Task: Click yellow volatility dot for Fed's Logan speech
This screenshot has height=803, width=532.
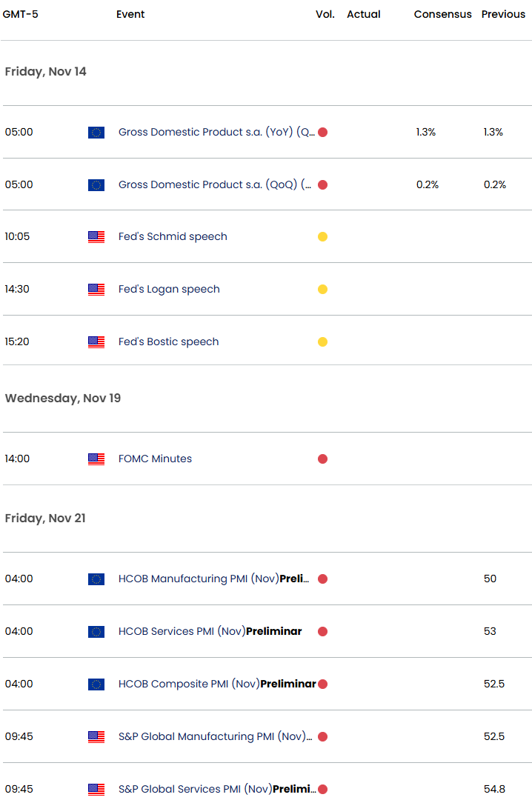Action: [x=323, y=290]
